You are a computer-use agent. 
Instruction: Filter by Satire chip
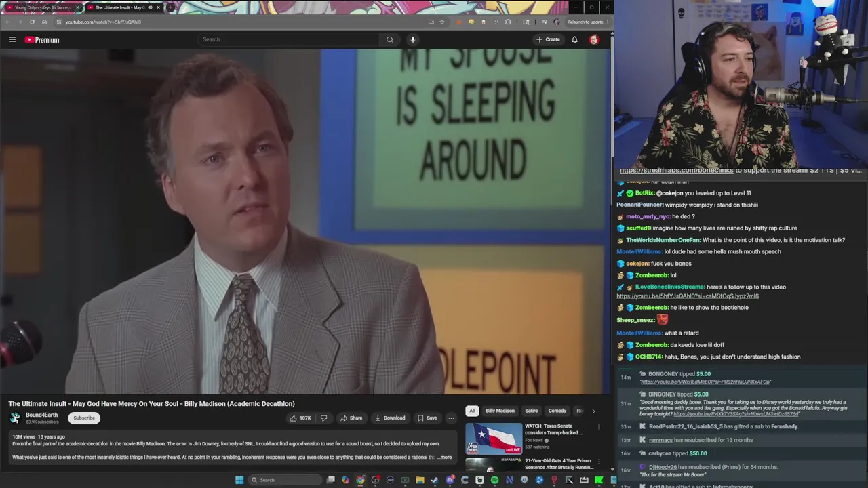coord(532,411)
